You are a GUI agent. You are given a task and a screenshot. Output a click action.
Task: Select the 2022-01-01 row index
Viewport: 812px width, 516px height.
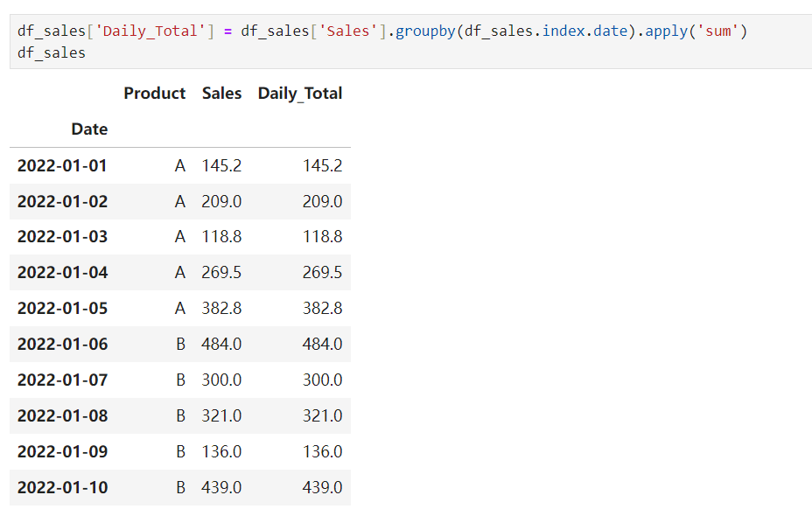coord(62,165)
